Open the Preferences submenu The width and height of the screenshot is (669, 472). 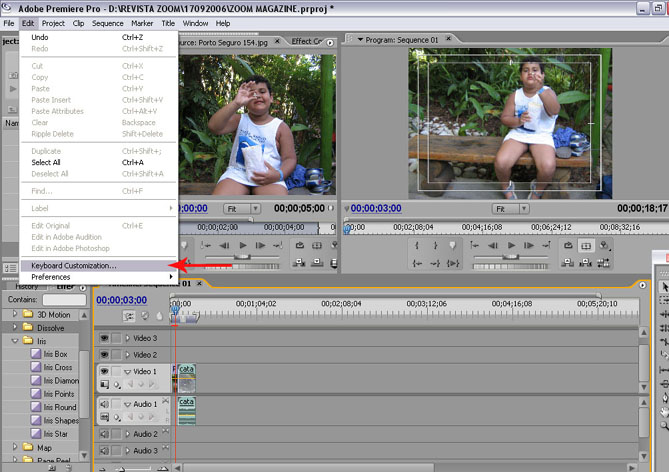[x=51, y=276]
